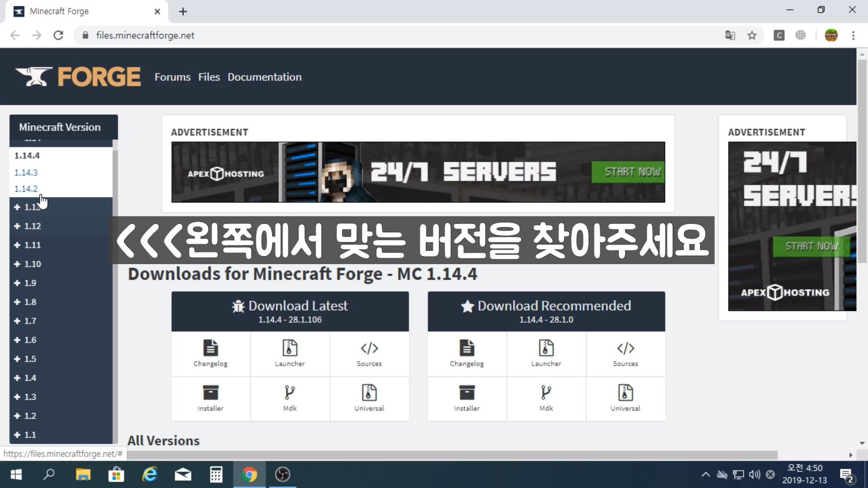868x488 pixels.
Task: Download Installer under Download Latest
Action: coord(211,399)
